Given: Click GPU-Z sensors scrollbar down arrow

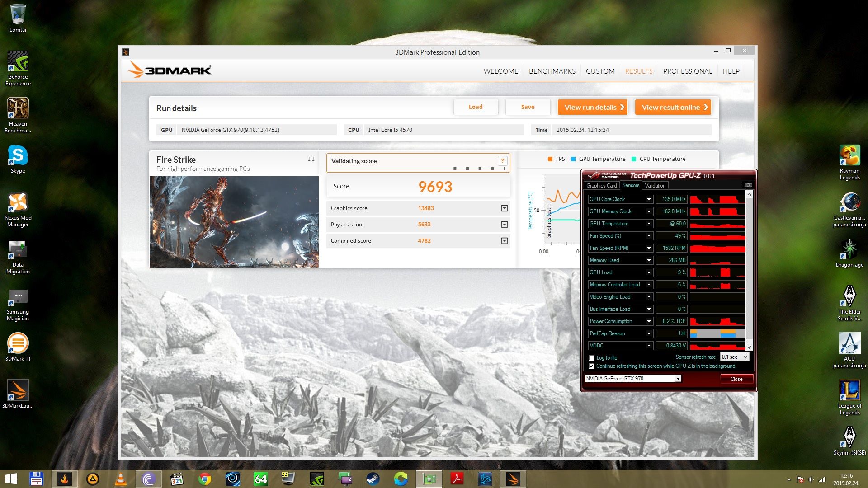Looking at the screenshot, I should pyautogui.click(x=749, y=347).
